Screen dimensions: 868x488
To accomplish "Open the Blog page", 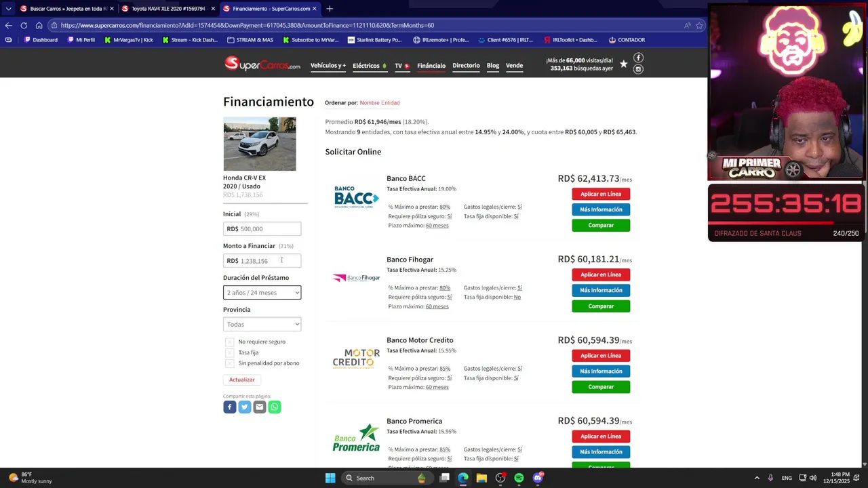I will (x=493, y=66).
